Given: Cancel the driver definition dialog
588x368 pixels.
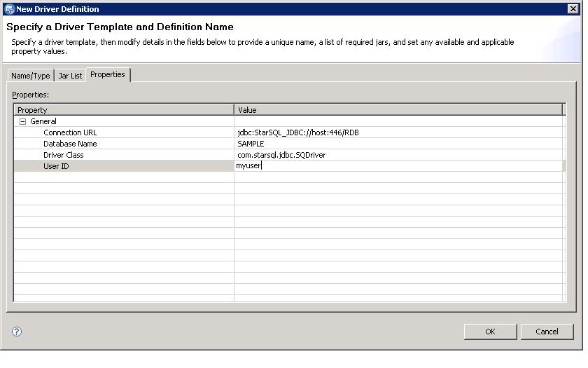Looking at the screenshot, I should click(x=547, y=332).
